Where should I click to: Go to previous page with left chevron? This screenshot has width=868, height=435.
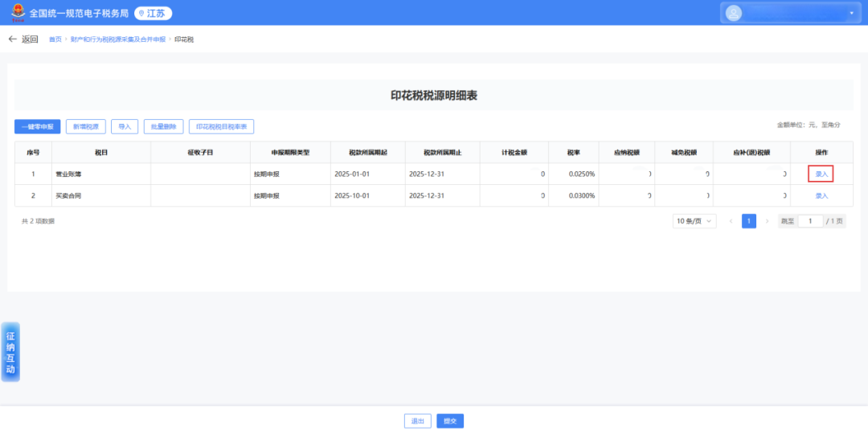[731, 221]
